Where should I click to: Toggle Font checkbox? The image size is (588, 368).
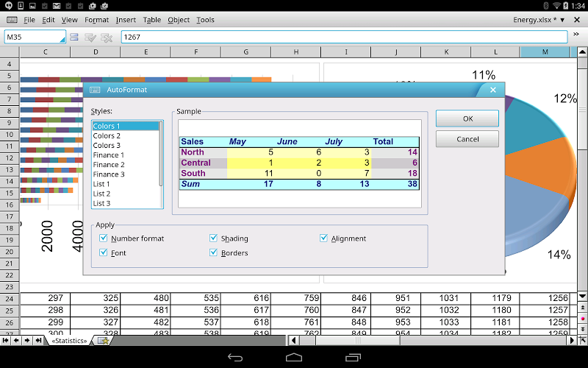104,252
